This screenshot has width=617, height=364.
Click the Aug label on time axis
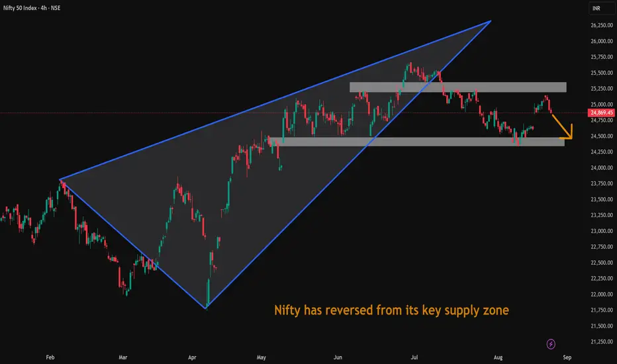point(498,357)
